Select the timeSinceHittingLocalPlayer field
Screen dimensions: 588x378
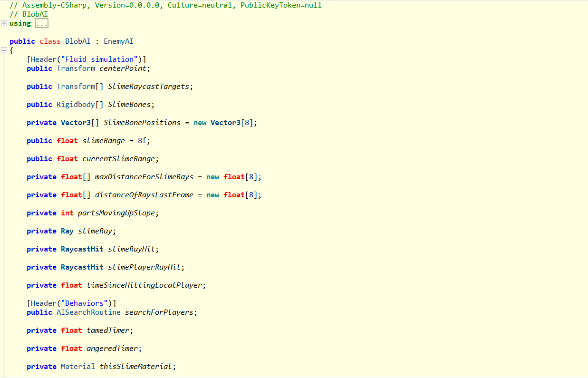145,285
